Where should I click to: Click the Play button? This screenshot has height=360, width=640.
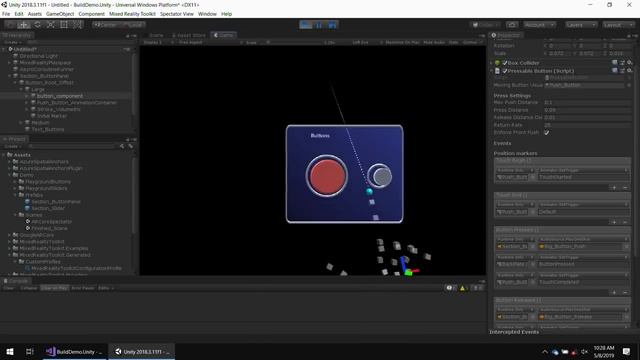(305, 25)
